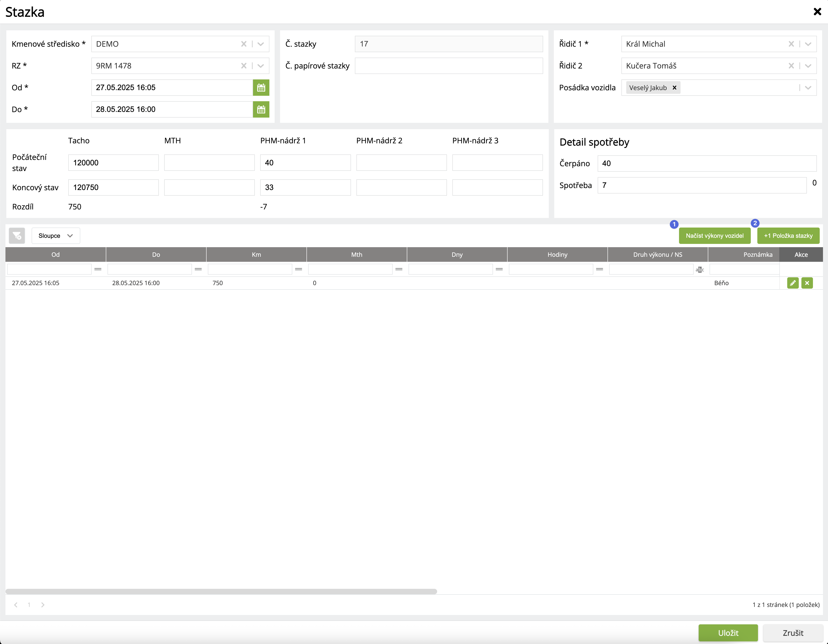Click the clear filters funnel icon
Image resolution: width=828 pixels, height=644 pixels.
click(17, 236)
